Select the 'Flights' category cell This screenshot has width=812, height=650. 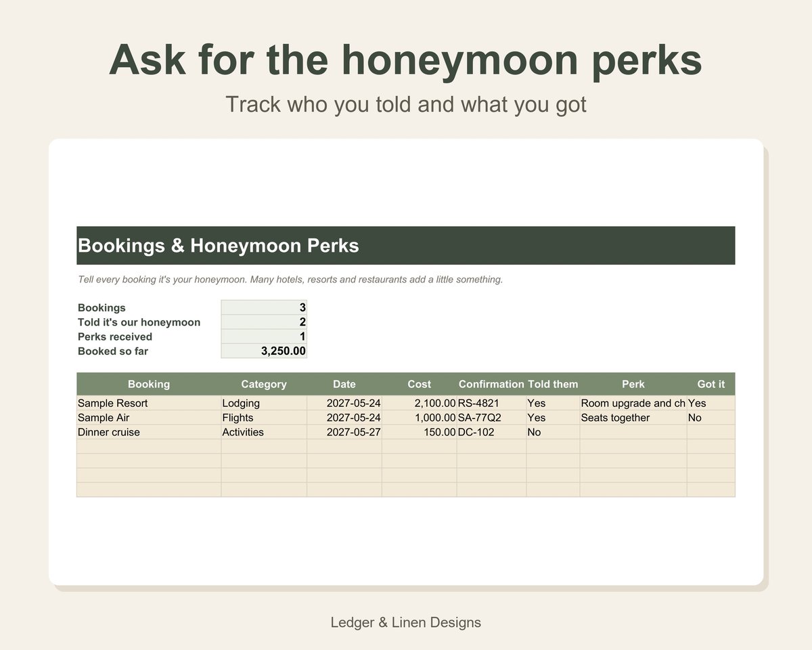coord(264,418)
